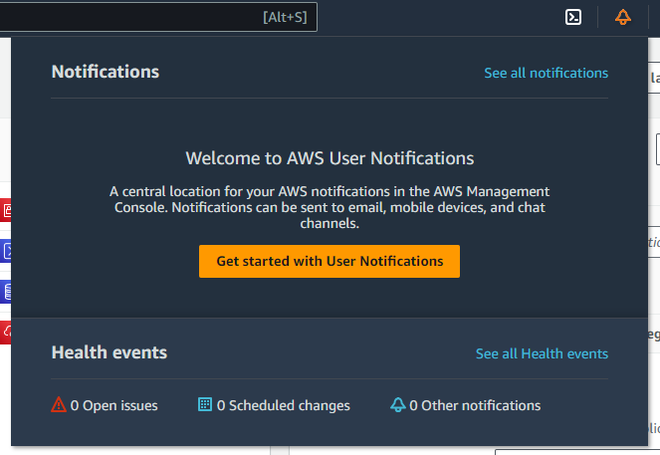Open the See all notifications link

[546, 73]
